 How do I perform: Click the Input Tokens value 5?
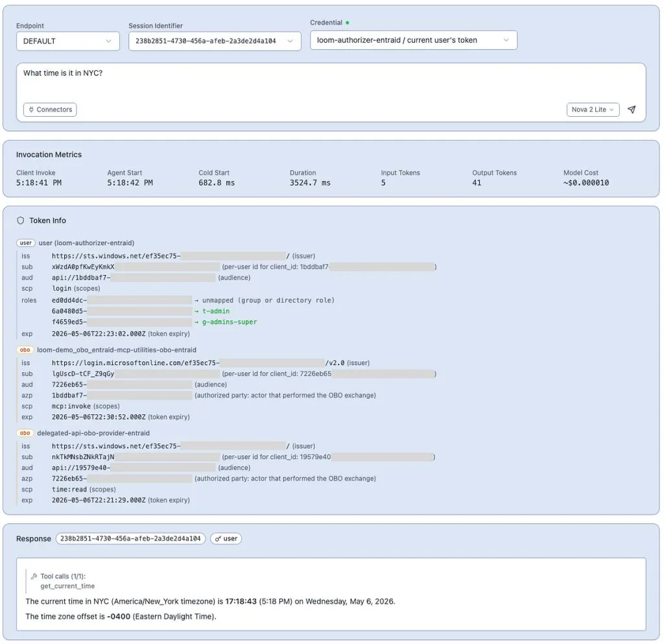pyautogui.click(x=383, y=182)
